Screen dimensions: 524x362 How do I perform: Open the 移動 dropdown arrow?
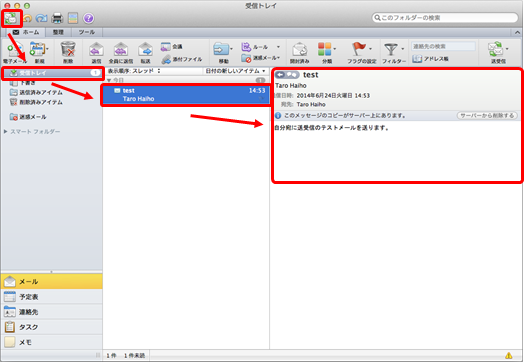[231, 49]
